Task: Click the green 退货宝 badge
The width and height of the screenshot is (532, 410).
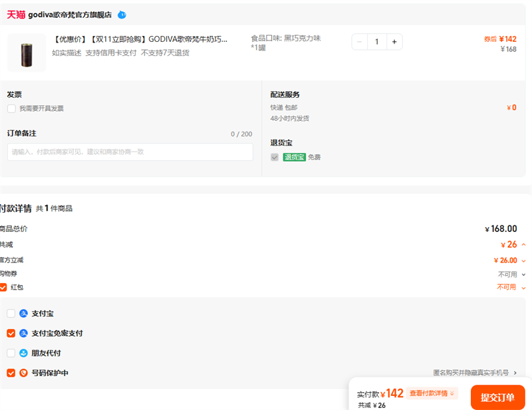Action: pos(293,157)
